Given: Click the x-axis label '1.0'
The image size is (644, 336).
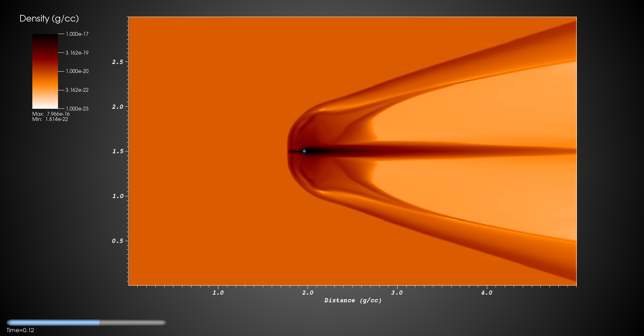Looking at the screenshot, I should [x=218, y=293].
